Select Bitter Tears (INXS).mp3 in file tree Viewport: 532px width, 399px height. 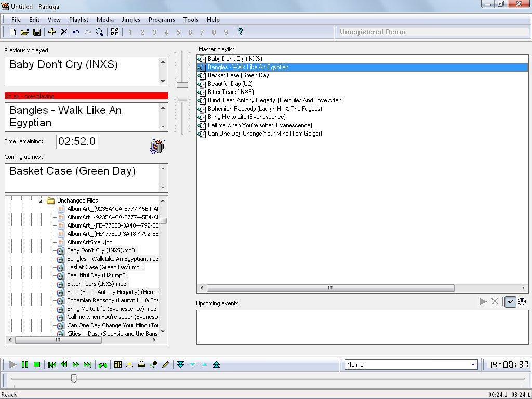pos(97,284)
